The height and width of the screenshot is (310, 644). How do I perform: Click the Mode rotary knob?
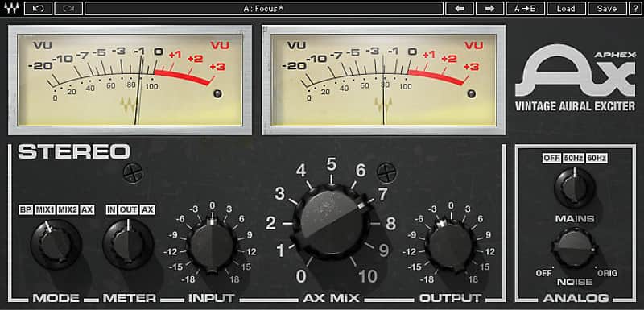click(x=56, y=244)
